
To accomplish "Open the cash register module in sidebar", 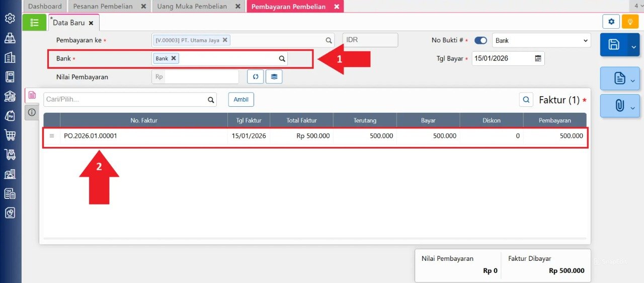I will (x=10, y=38).
